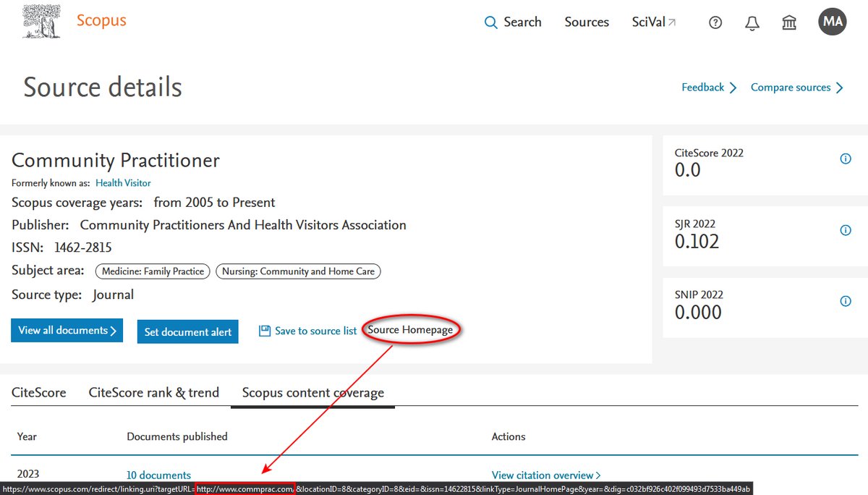Click View all documents button

[x=67, y=331]
